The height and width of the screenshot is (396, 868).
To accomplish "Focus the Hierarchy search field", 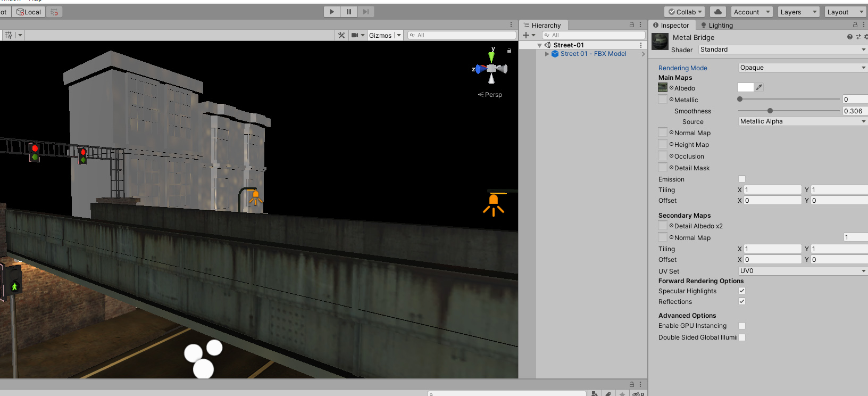I will [594, 35].
